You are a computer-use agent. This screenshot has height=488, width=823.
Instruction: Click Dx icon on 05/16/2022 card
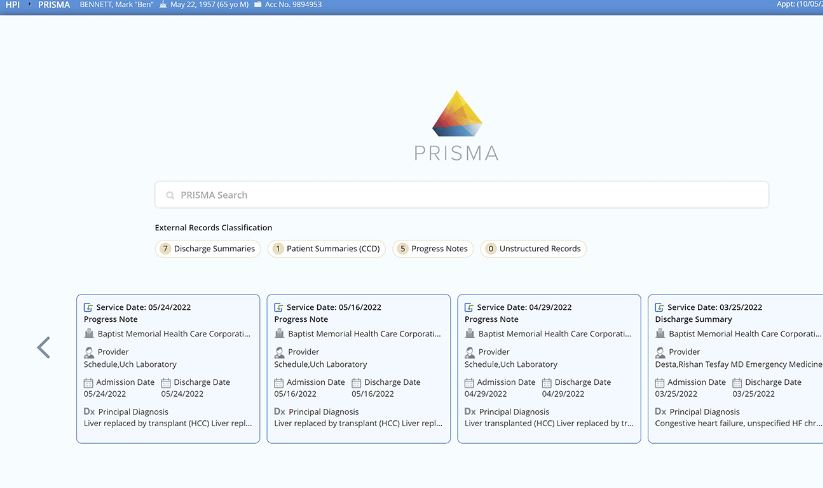coord(280,411)
